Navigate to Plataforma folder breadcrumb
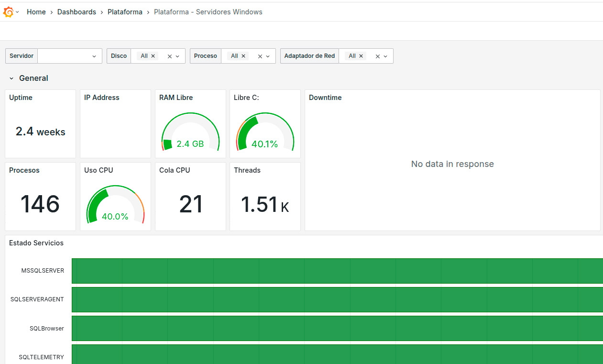 click(125, 12)
